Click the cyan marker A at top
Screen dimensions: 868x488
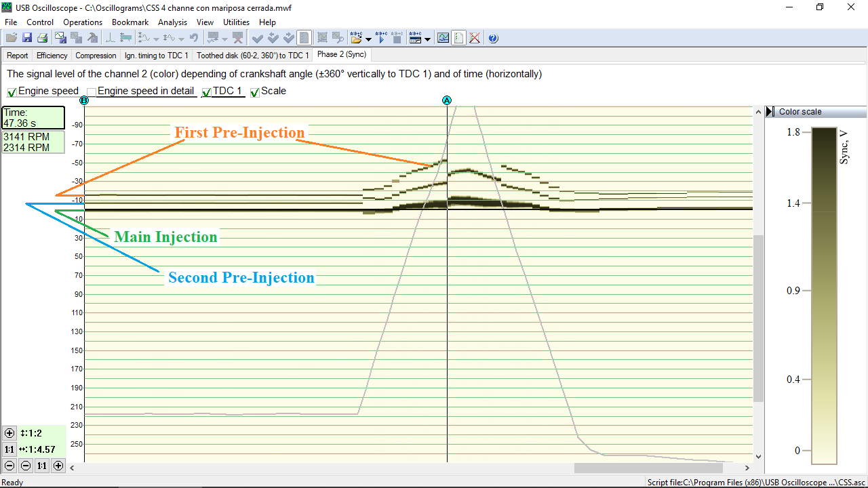pyautogui.click(x=446, y=100)
